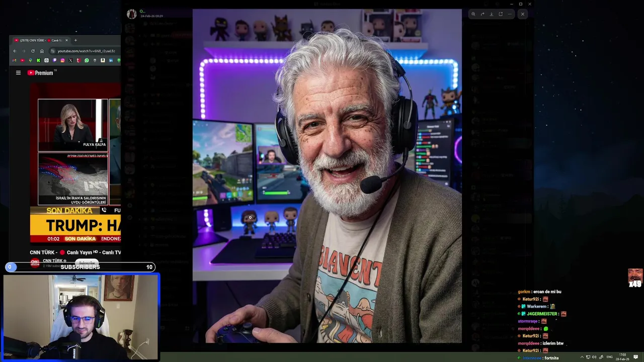The image size is (644, 362).
Task: Click the YouTube Subscribe button
Action: click(87, 262)
